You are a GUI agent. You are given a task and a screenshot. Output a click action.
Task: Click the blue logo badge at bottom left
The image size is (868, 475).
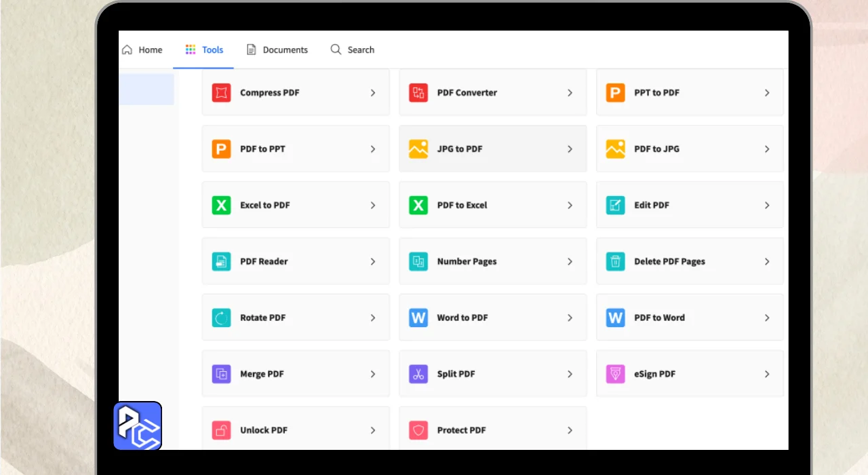[x=138, y=425]
